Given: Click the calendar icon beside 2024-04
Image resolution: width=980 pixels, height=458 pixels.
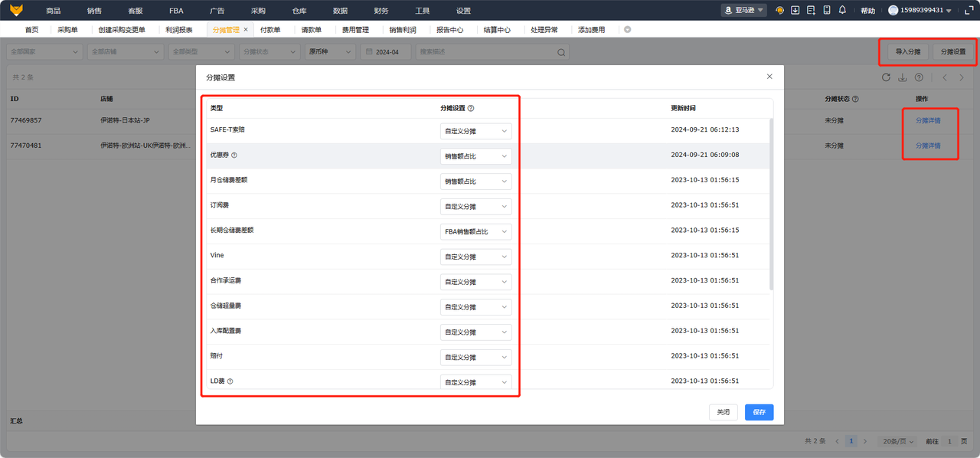Looking at the screenshot, I should 369,52.
